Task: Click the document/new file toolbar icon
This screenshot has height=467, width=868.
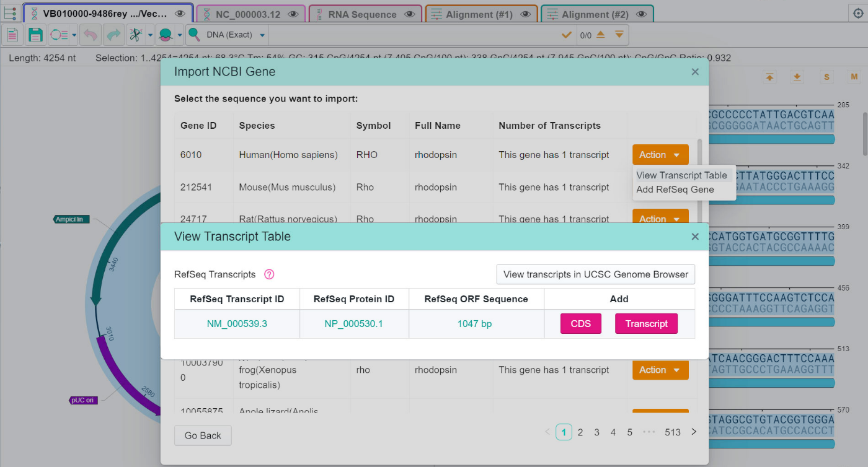Action: pyautogui.click(x=12, y=35)
